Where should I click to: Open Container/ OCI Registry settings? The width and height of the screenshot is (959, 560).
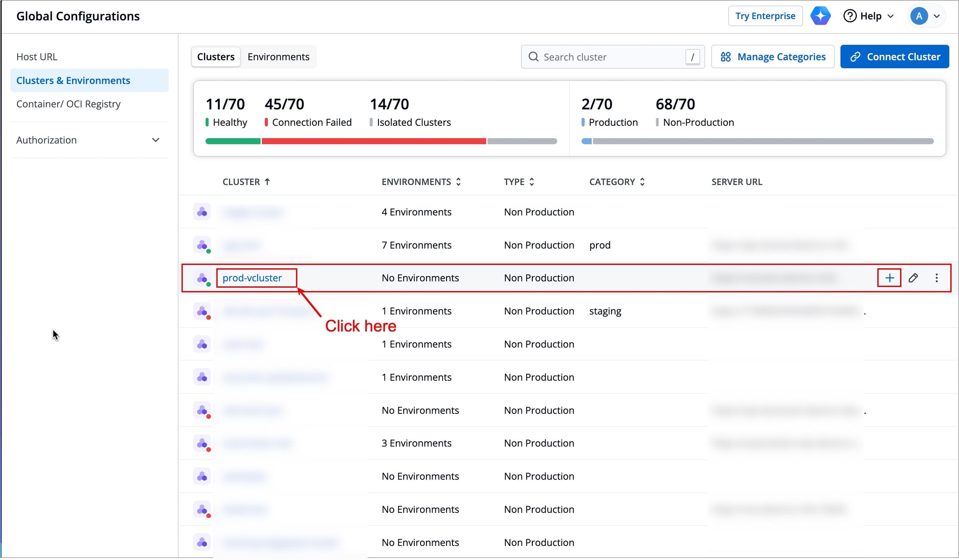[68, 104]
